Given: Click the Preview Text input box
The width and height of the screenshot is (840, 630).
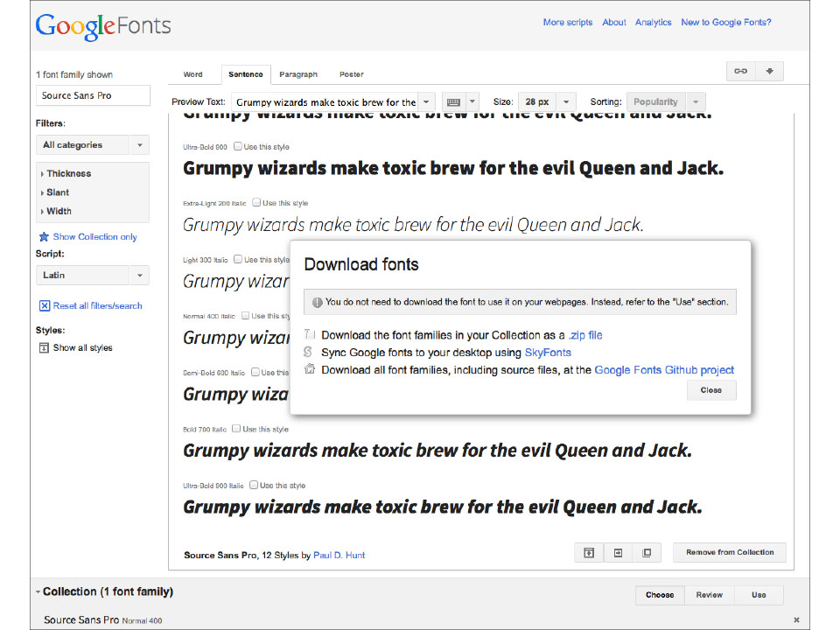Looking at the screenshot, I should [x=326, y=101].
